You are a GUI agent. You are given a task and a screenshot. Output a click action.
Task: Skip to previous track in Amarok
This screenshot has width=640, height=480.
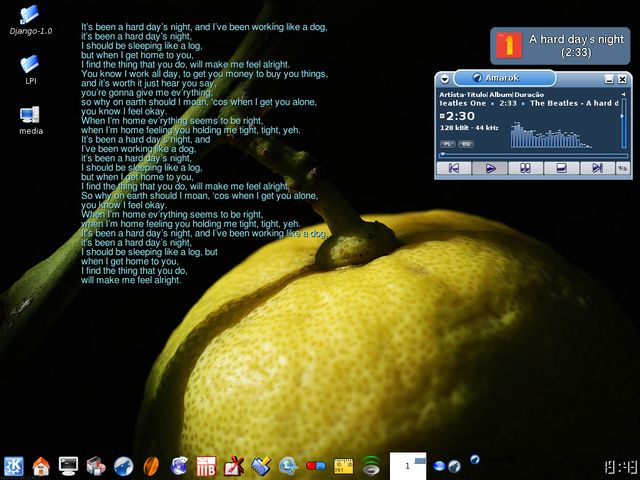(x=454, y=168)
